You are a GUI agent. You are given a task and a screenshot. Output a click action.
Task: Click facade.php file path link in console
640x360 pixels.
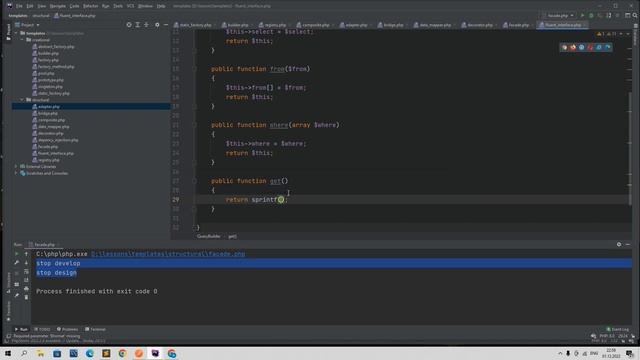tap(168, 254)
